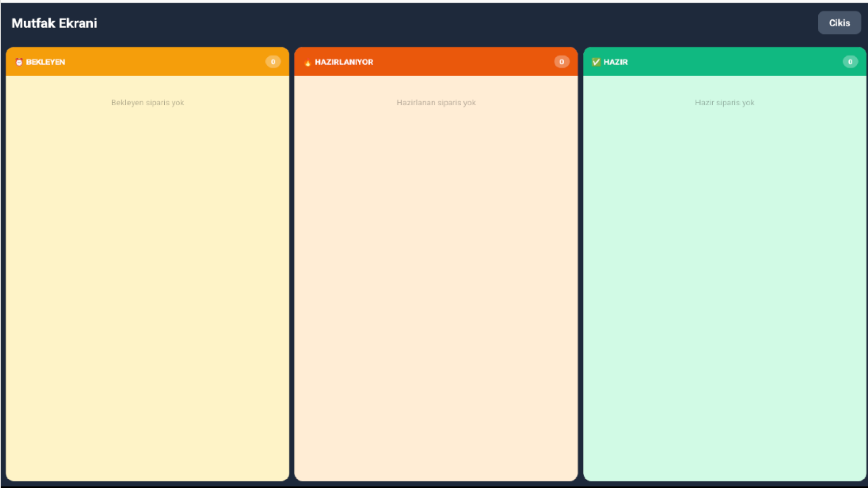Click the alarm clock icon beside BEKLEYEN
The height and width of the screenshot is (488, 868).
click(x=19, y=62)
